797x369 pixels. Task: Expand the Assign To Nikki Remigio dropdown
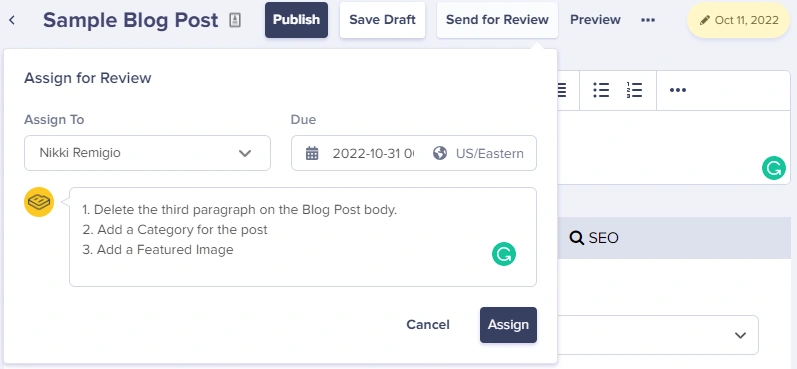[147, 153]
